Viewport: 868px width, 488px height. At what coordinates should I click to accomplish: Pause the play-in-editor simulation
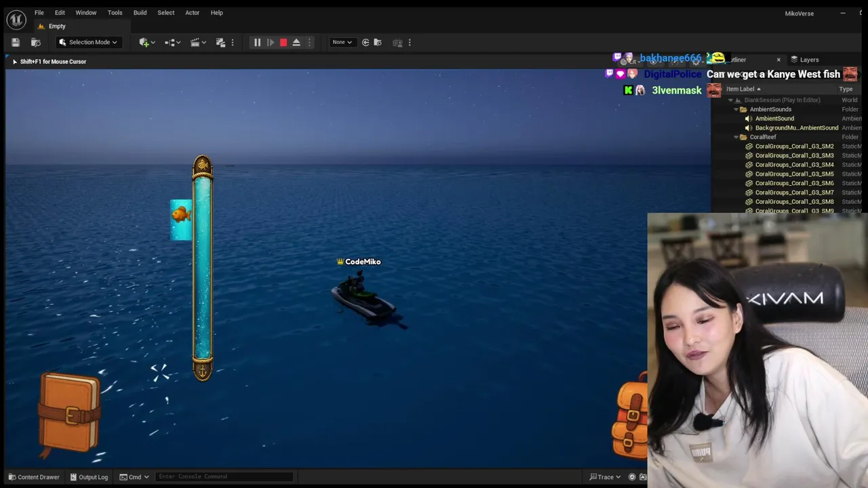pos(257,43)
